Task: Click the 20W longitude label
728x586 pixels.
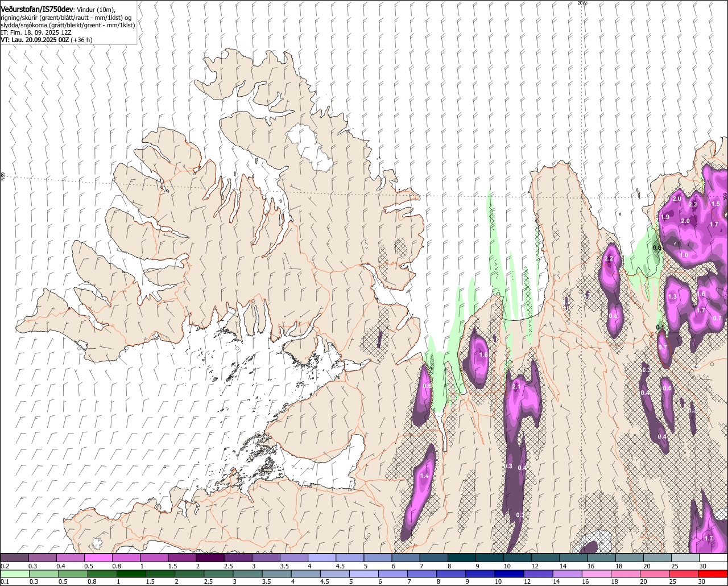Action: pyautogui.click(x=581, y=3)
